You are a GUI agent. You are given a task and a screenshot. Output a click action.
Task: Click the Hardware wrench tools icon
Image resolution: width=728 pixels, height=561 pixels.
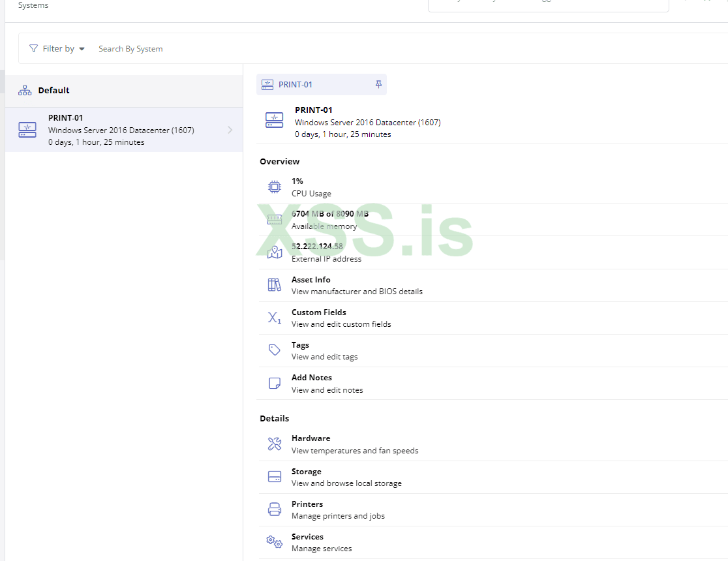[275, 444]
